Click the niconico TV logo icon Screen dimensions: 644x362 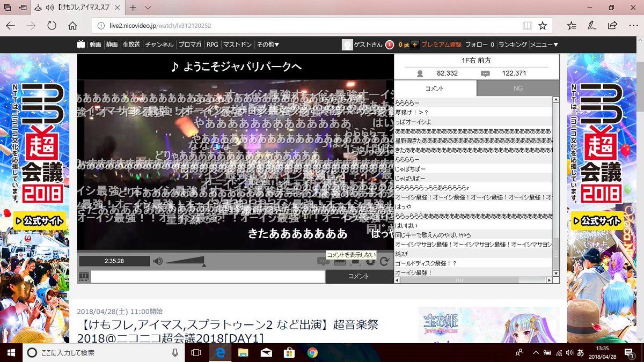(80, 45)
